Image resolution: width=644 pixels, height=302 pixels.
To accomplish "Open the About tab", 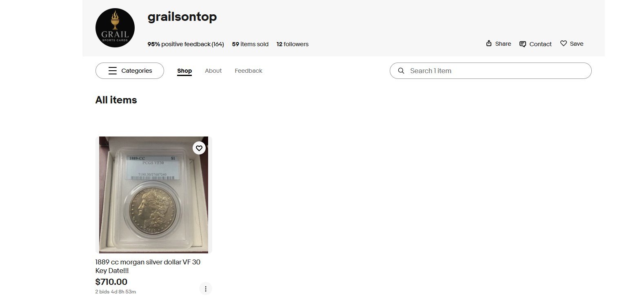I will pos(213,71).
